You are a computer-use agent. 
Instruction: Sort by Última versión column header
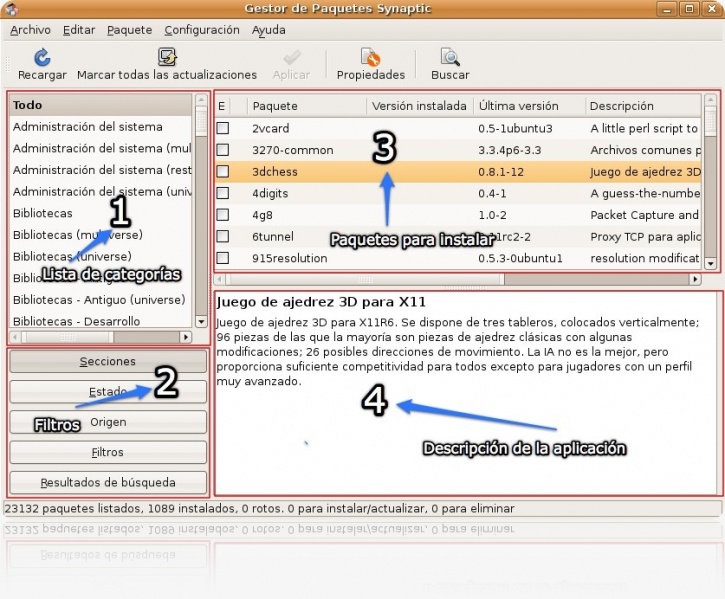[x=527, y=106]
